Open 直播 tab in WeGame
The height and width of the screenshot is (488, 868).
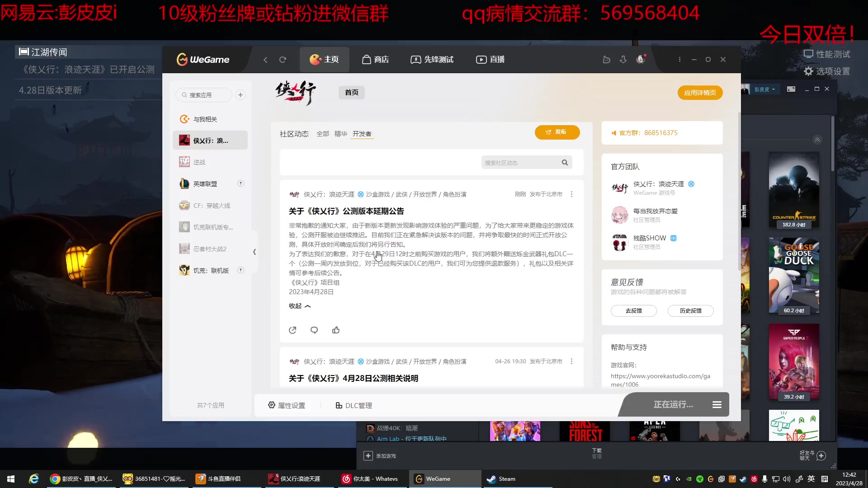(x=491, y=60)
